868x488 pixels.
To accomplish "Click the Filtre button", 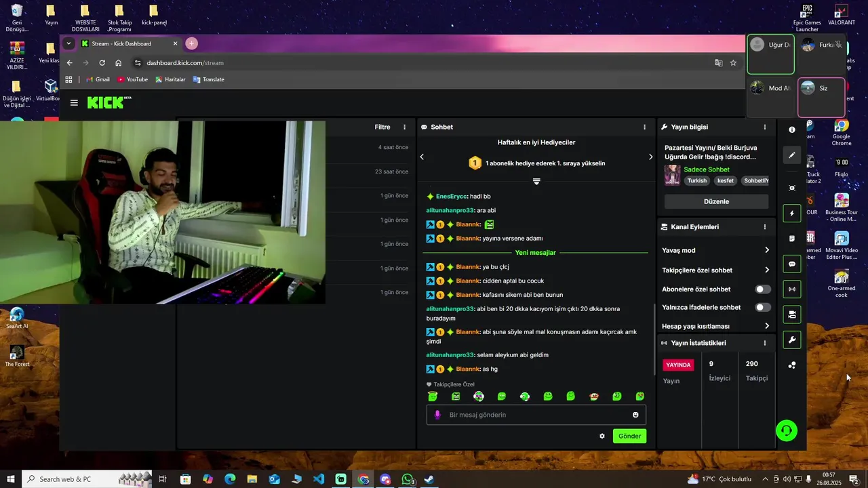I will (x=382, y=127).
